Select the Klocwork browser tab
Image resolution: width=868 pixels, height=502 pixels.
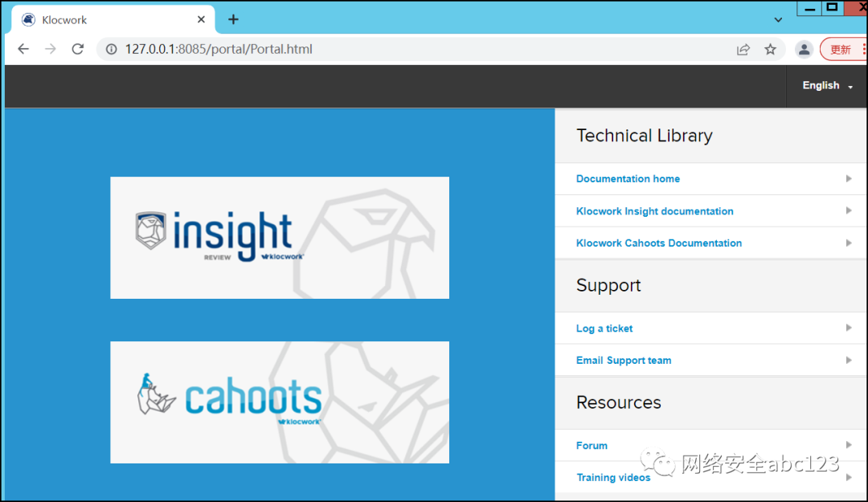(x=113, y=19)
